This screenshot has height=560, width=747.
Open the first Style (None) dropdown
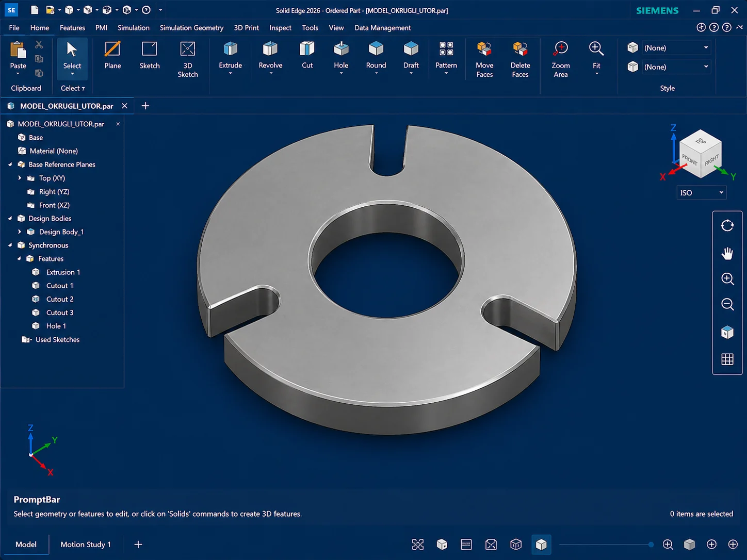(x=676, y=47)
